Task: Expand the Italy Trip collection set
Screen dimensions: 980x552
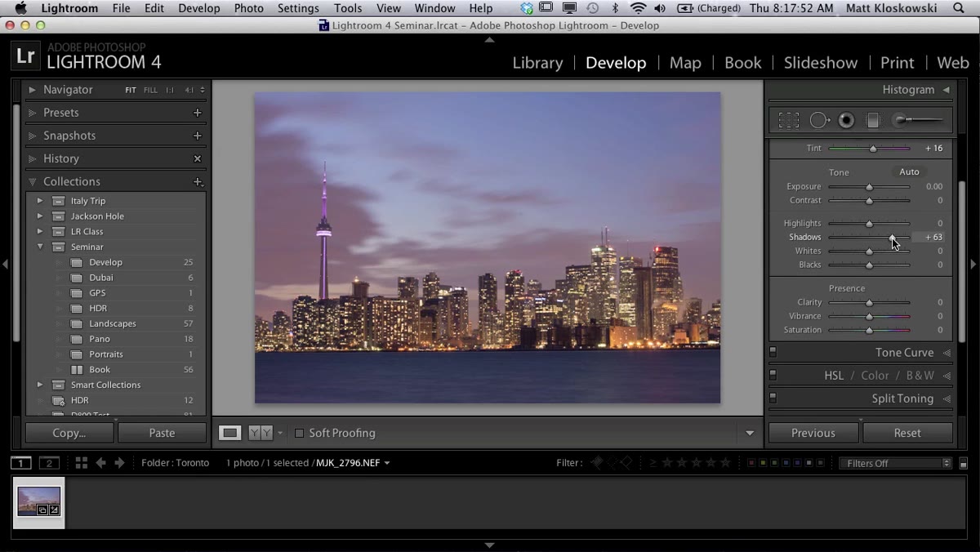Action: click(x=40, y=201)
